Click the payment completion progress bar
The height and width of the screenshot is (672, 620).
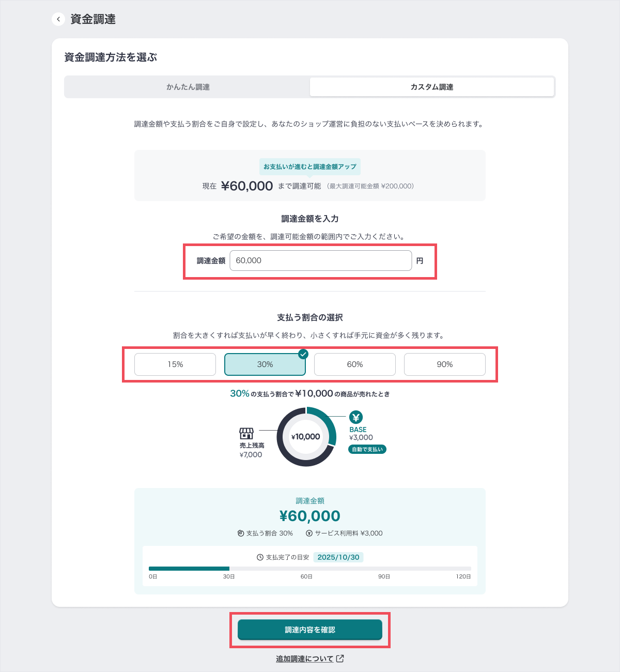tap(310, 569)
